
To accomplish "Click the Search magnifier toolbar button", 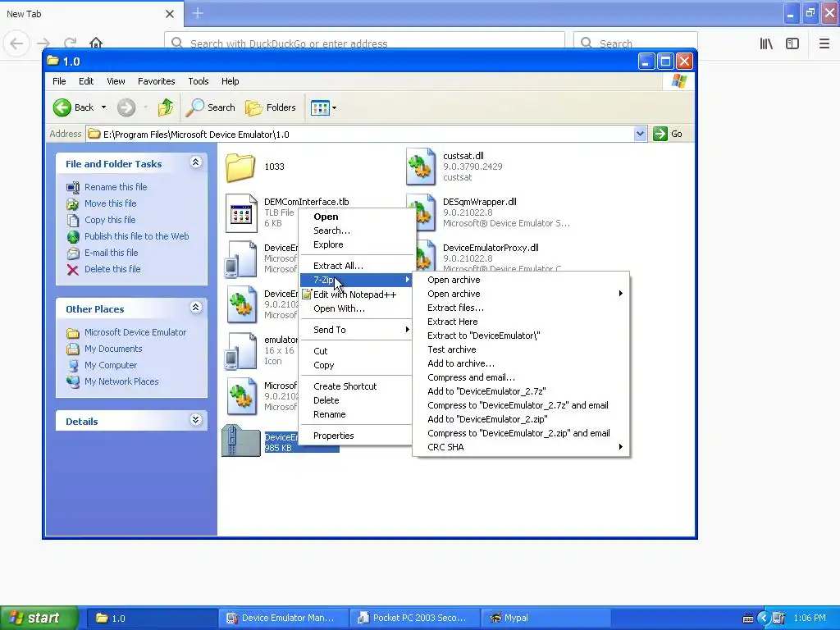I will 211,107.
